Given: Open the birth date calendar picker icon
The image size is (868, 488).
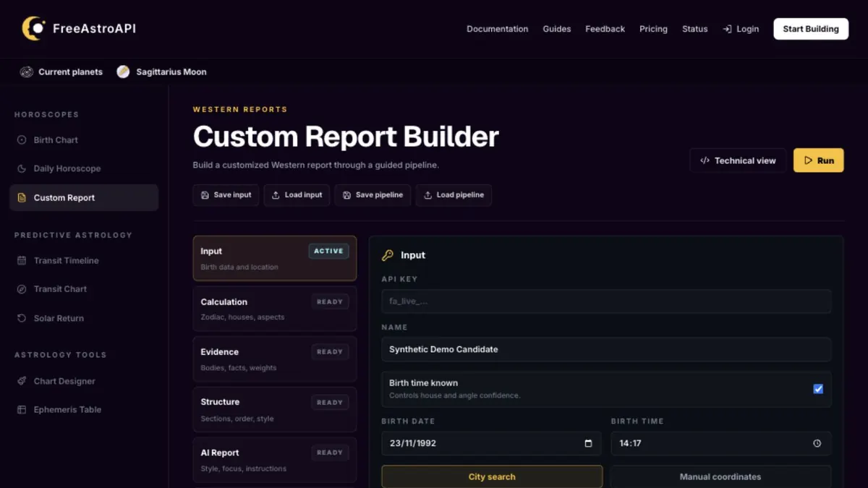Looking at the screenshot, I should (588, 443).
